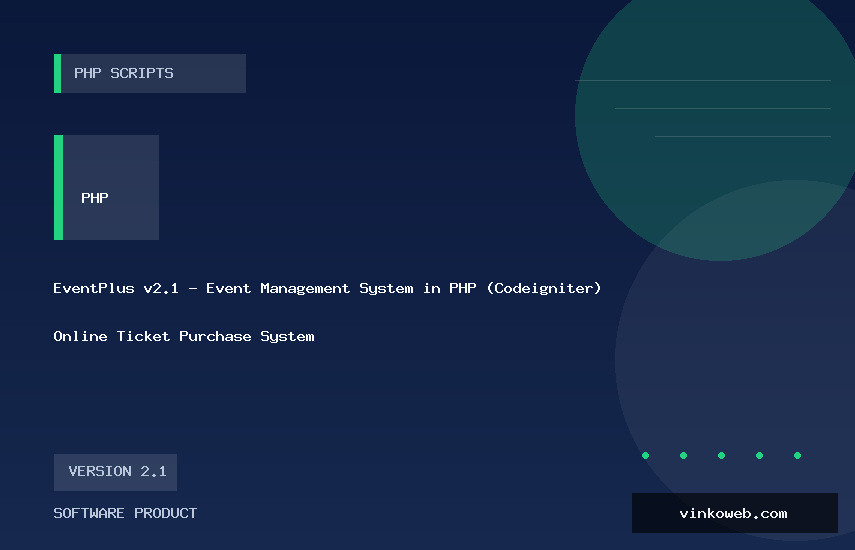Click the PHP SCRIPTS category label

click(150, 73)
